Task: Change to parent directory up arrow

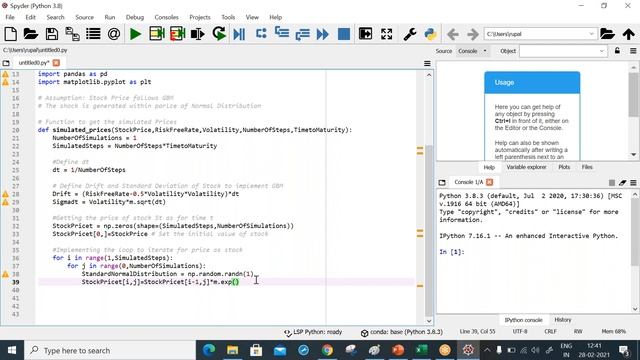Action: pyautogui.click(x=629, y=34)
